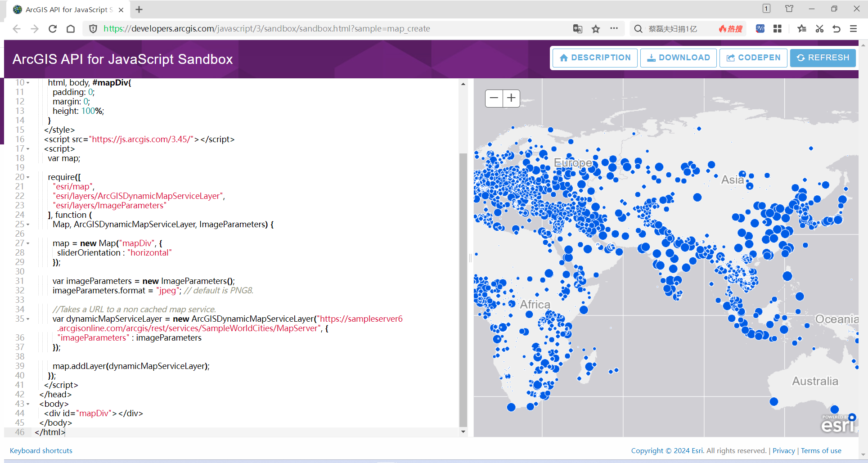Click the ArcGIS API for JavaScript Sandbox title
Viewport: 868px width, 463px height.
122,59
